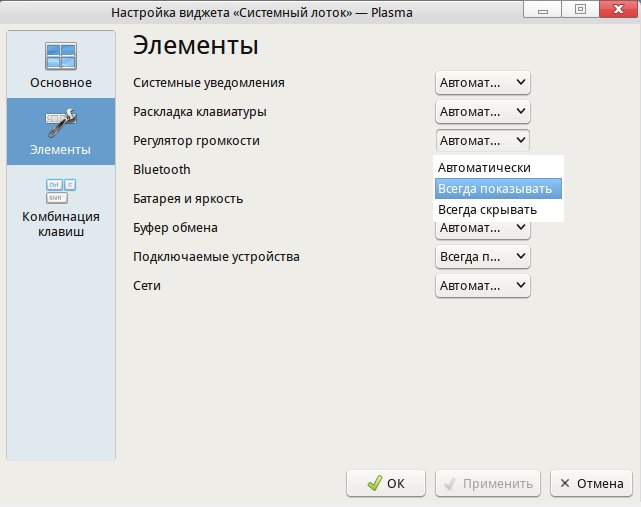641x507 pixels.
Task: Expand the Подключаемые устройства dropdown
Action: pos(483,257)
